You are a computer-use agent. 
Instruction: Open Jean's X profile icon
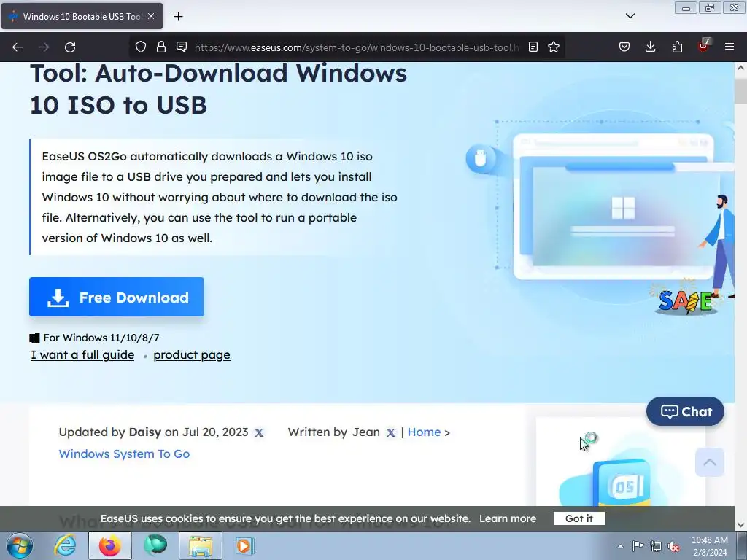click(391, 432)
